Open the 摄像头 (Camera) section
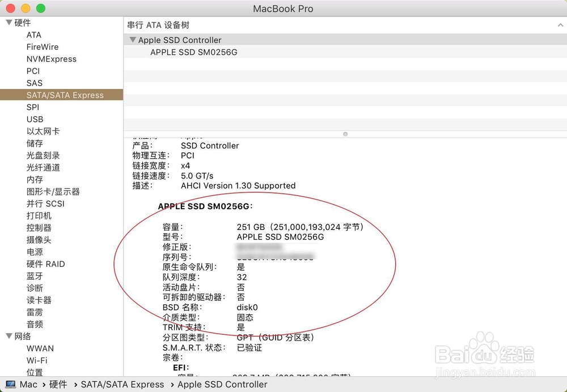Image resolution: width=567 pixels, height=392 pixels. 39,240
